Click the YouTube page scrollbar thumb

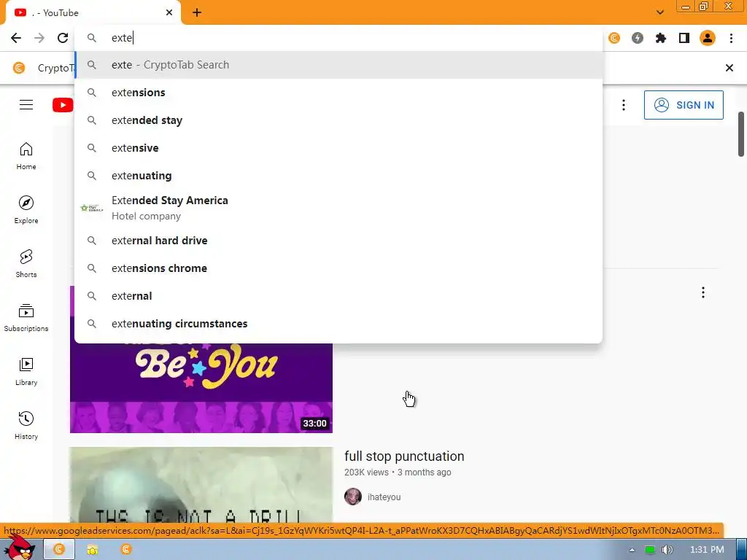point(741,134)
